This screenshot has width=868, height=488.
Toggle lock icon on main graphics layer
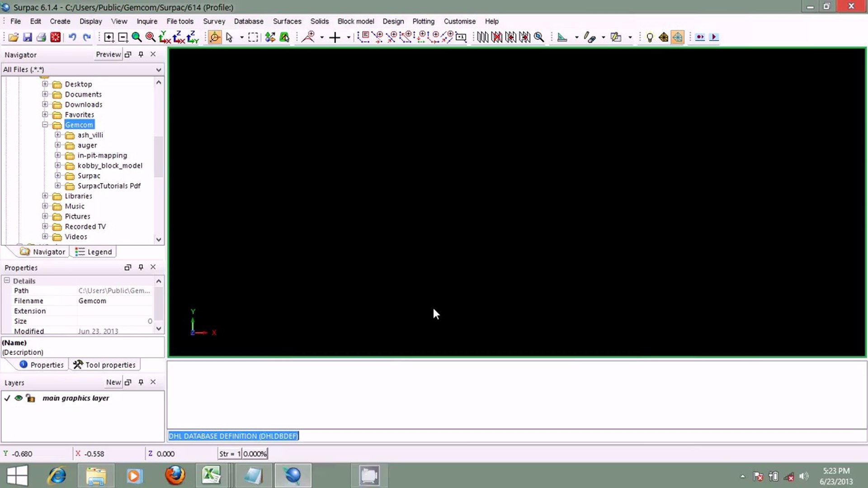click(x=30, y=398)
